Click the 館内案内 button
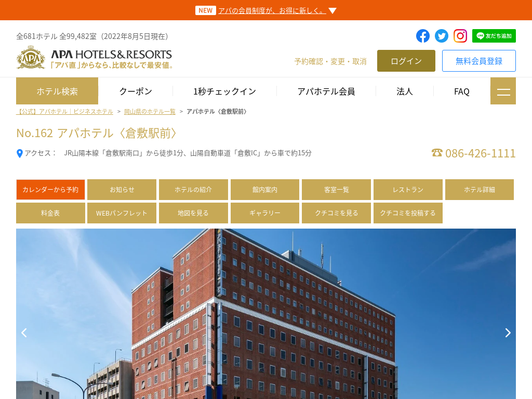Screen dimensions: 532x399 coord(265,190)
